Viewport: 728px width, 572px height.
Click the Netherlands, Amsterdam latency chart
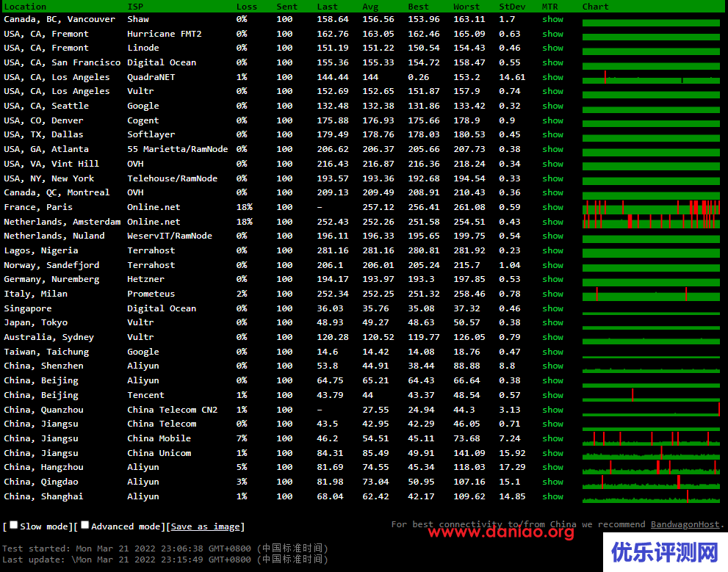pos(651,222)
